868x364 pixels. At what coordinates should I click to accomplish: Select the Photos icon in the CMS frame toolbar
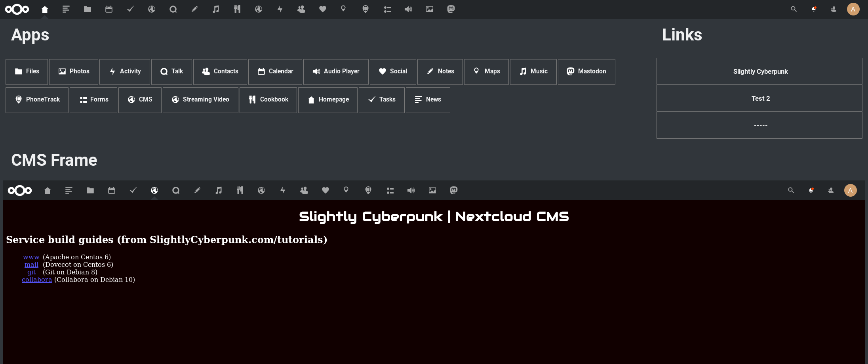click(x=432, y=191)
